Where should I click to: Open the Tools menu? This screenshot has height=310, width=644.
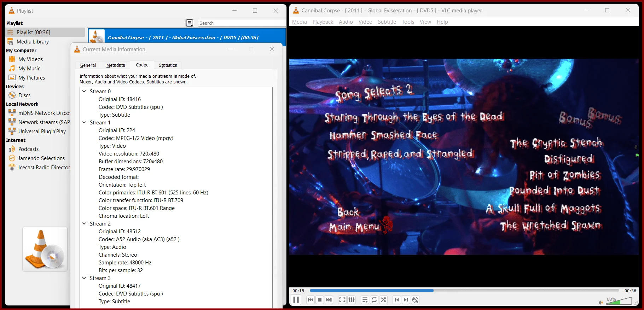tap(408, 22)
